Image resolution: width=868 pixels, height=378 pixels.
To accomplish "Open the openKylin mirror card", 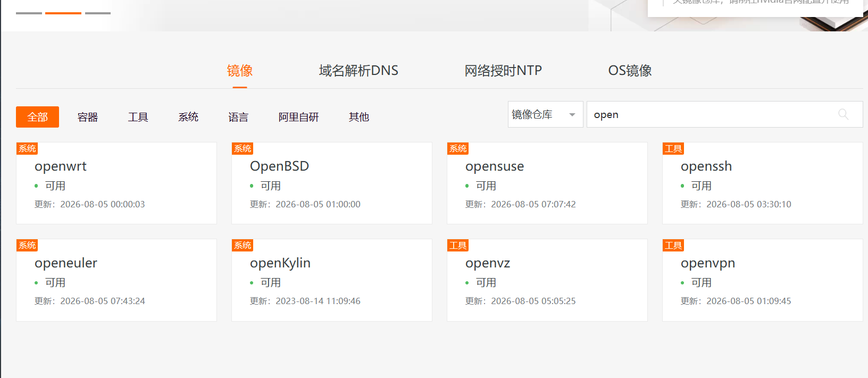I will [x=332, y=280].
